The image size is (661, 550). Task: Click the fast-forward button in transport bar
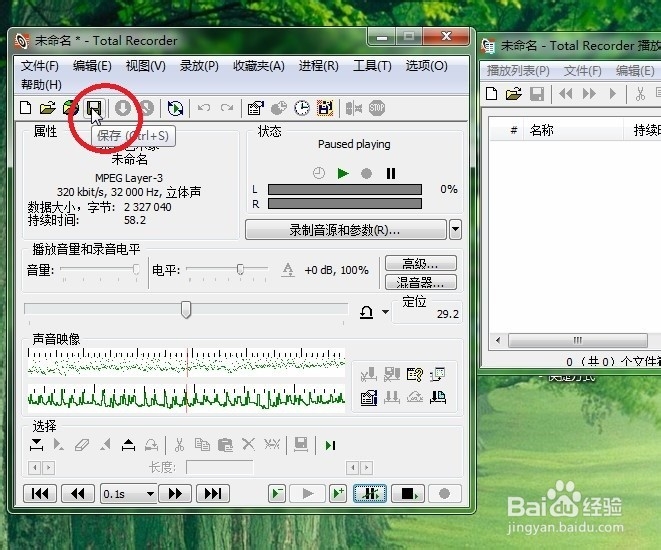pos(175,494)
